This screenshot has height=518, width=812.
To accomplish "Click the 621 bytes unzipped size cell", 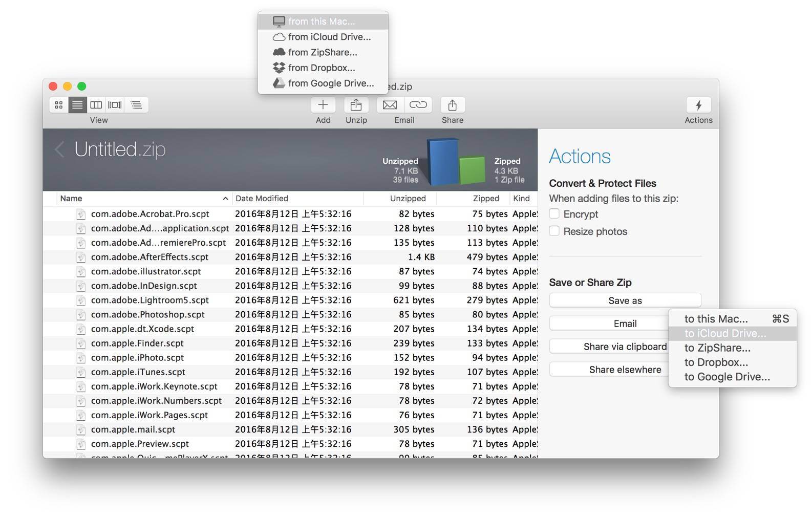I will (x=414, y=300).
